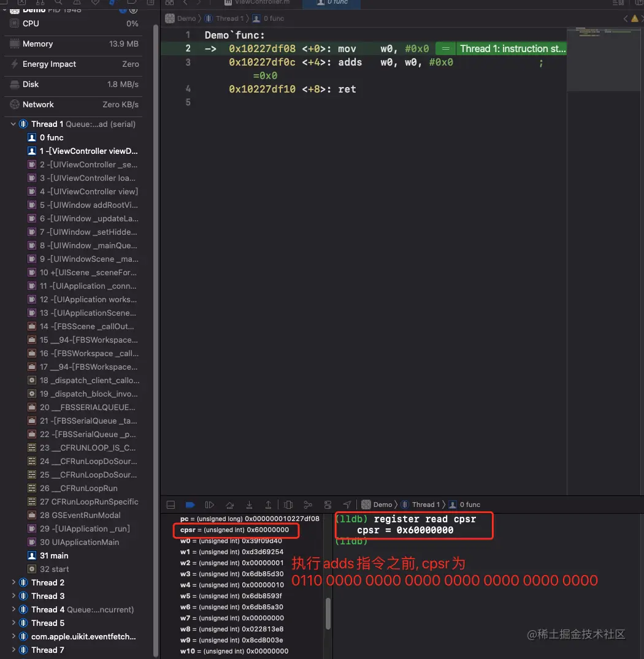Select the pc register row
644x659 pixels.
pos(250,519)
